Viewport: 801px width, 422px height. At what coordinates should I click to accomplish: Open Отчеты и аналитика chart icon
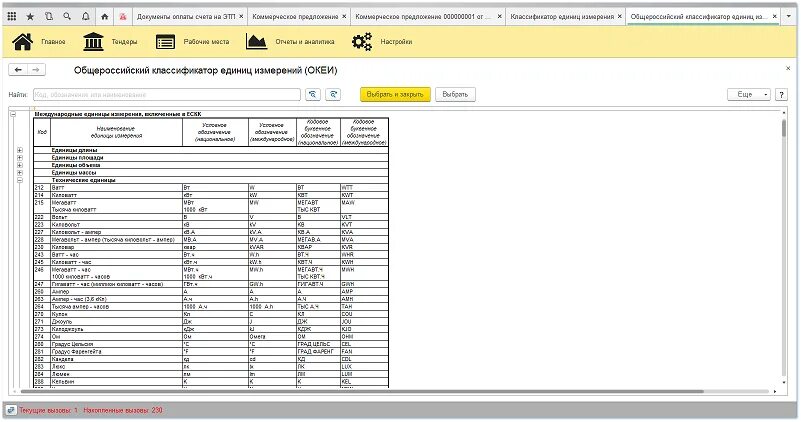(256, 41)
